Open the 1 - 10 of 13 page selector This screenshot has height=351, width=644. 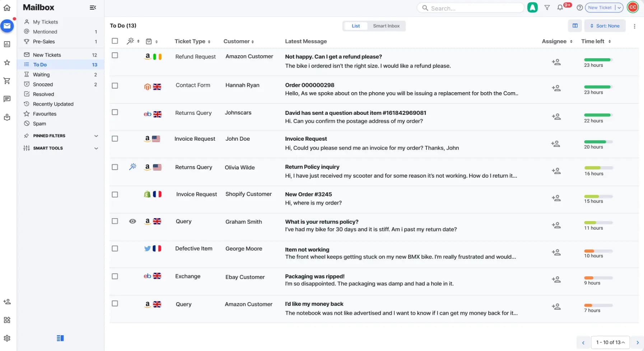pos(610,342)
